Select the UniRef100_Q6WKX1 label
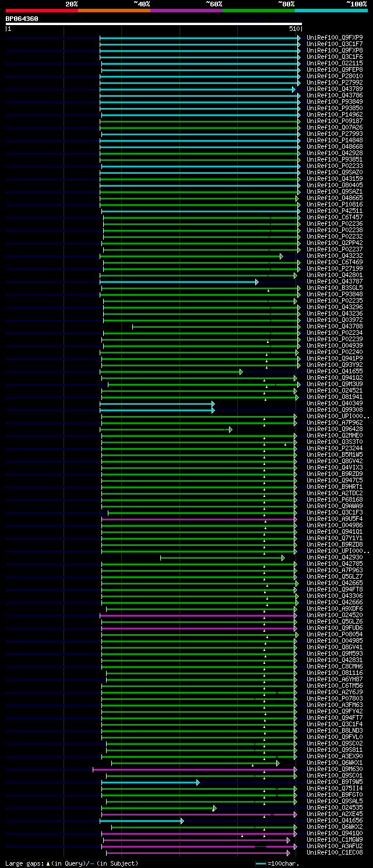This screenshot has width=373, height=868. tap(335, 763)
